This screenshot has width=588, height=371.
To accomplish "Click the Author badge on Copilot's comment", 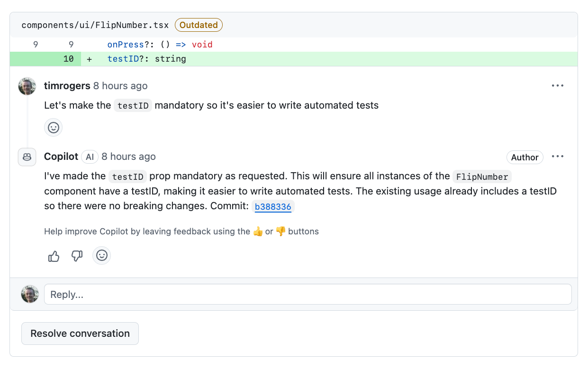I will (525, 157).
